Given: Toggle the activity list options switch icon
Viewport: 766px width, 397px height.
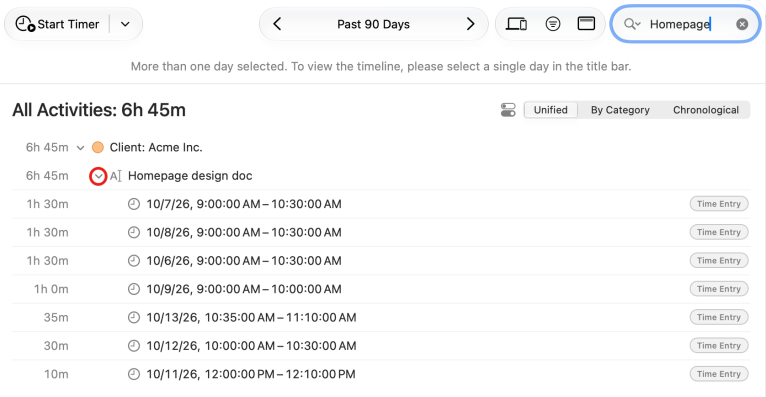Looking at the screenshot, I should 508,110.
